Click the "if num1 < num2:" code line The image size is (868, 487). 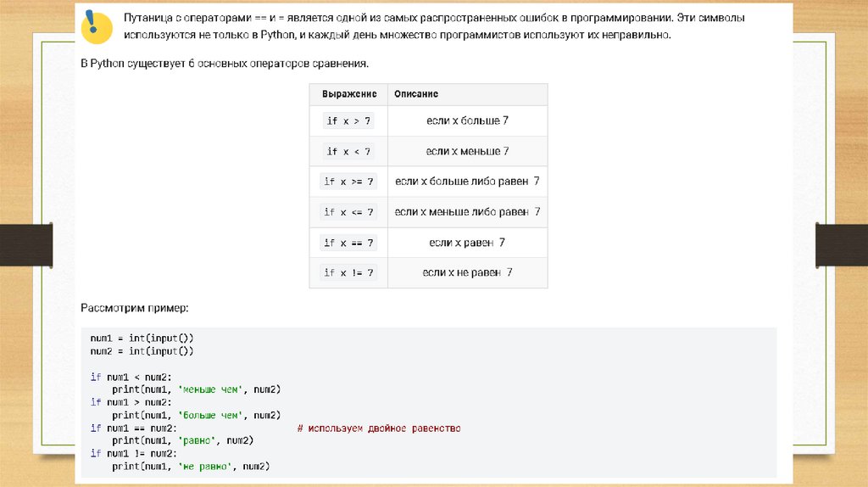pyautogui.click(x=131, y=377)
